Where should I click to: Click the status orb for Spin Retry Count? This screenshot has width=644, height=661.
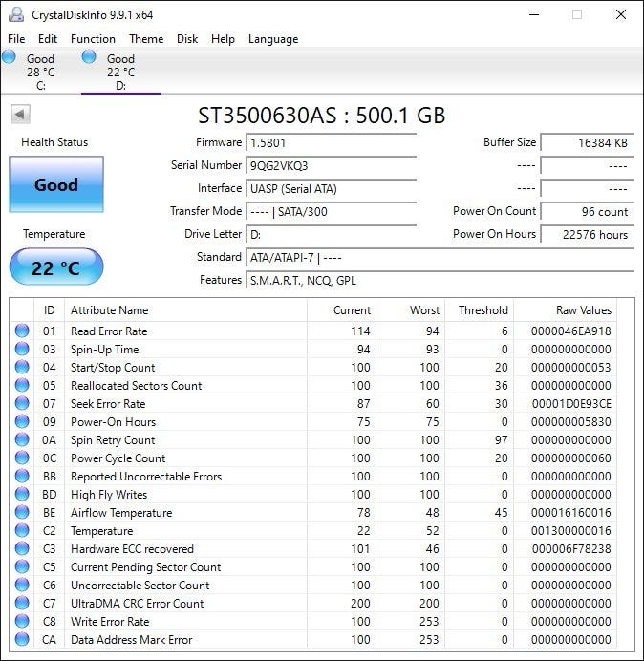tap(22, 439)
